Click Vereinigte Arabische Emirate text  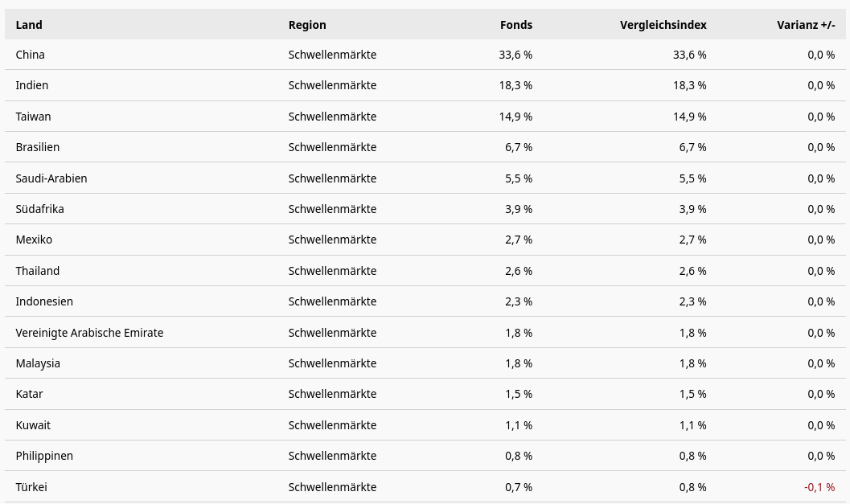tap(89, 333)
